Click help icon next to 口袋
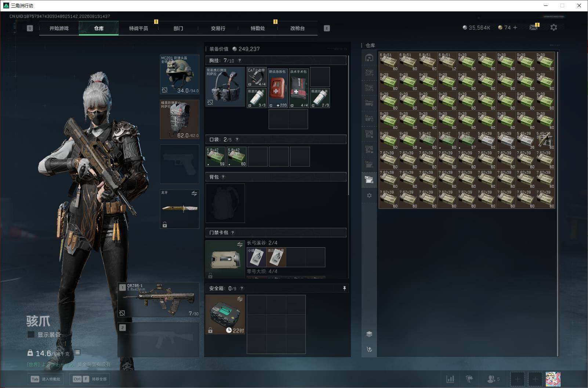Viewport: 588px width, 388px height. point(237,140)
